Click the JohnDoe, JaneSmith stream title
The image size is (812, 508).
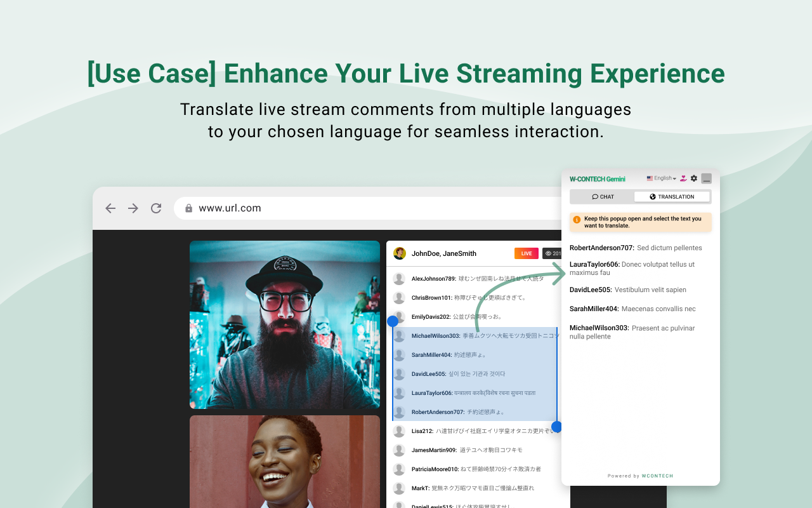[x=444, y=253]
